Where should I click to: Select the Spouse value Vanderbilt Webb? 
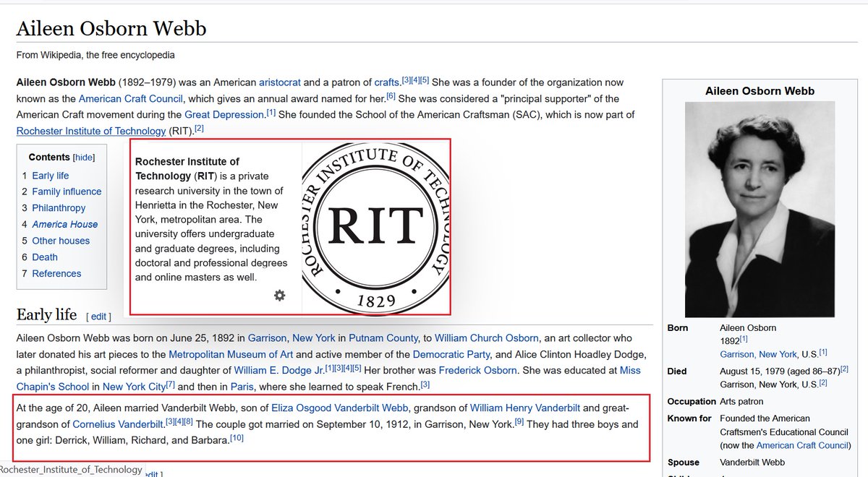[752, 463]
